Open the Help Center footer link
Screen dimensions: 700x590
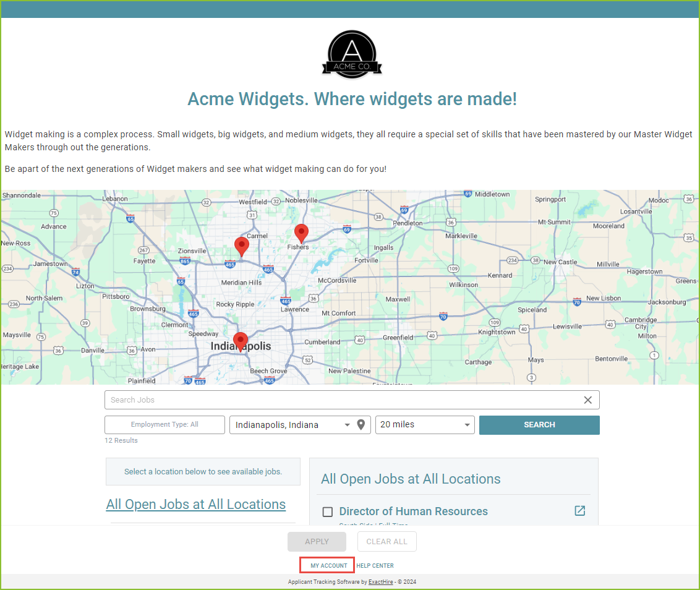point(375,565)
